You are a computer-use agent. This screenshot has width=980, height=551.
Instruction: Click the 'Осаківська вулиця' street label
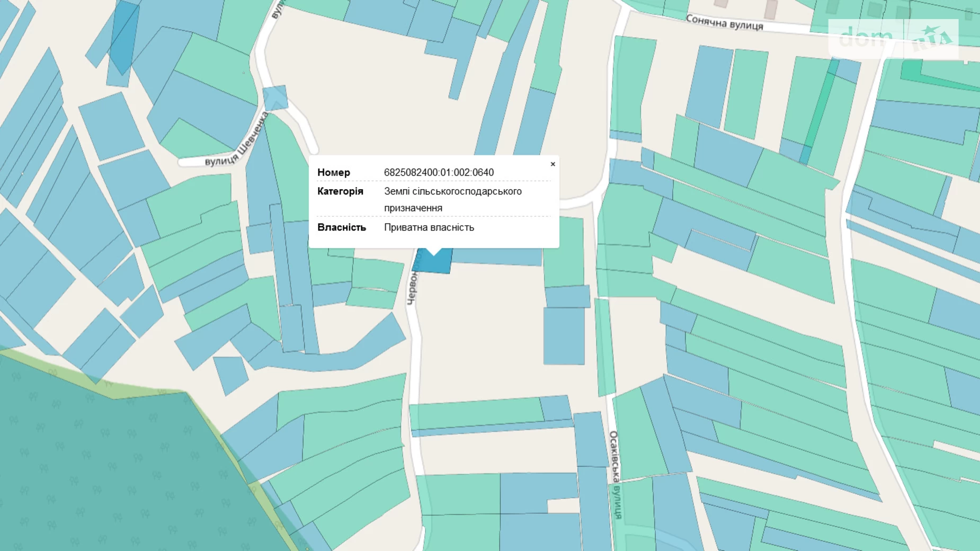tap(615, 474)
